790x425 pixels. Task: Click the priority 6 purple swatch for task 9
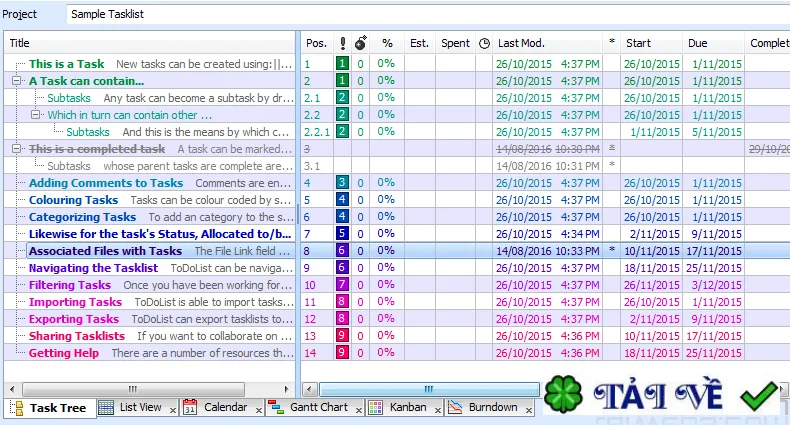click(x=342, y=267)
